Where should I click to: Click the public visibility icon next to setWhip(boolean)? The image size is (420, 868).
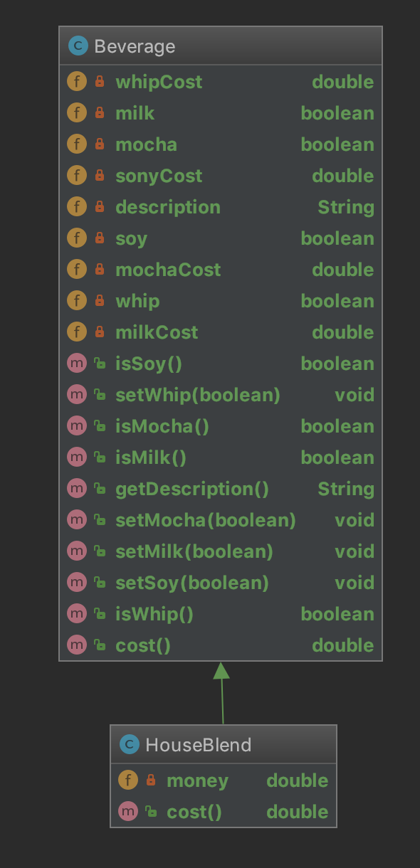pyautogui.click(x=100, y=395)
